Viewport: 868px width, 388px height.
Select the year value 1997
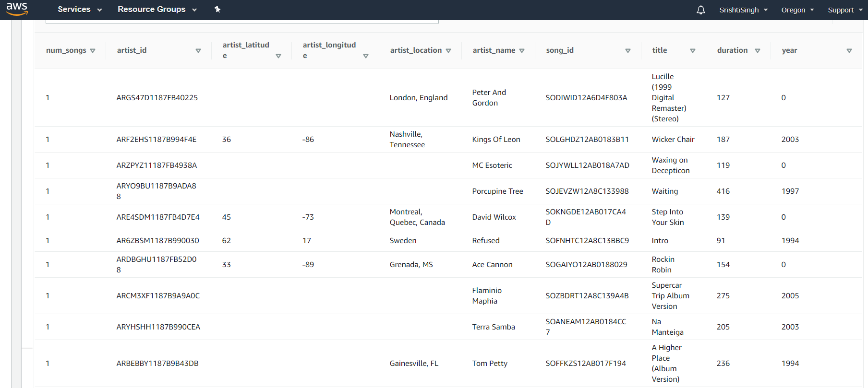(x=790, y=191)
